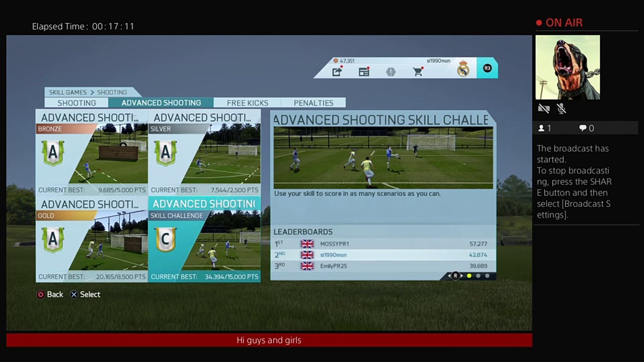Click the BRONZE difficulty label
The image size is (644, 362).
50,129
